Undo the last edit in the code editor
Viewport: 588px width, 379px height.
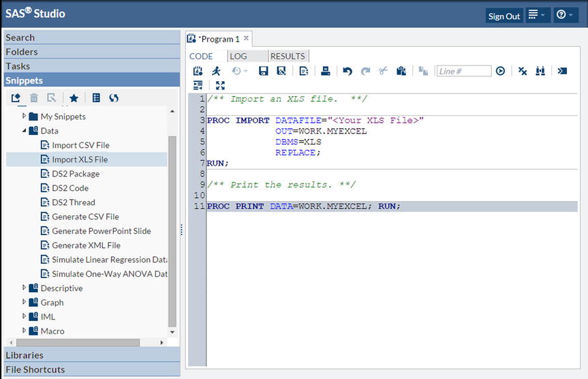coord(347,71)
